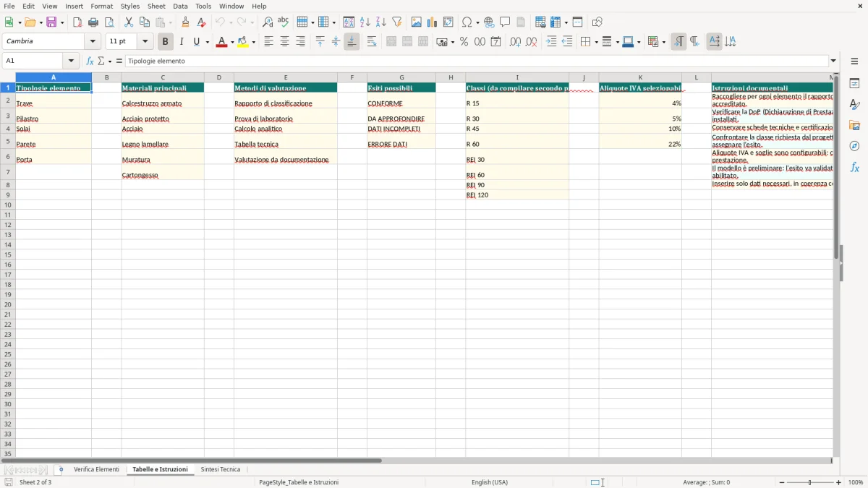868x488 pixels.
Task: Open Sidebar Properties deck
Action: pyautogui.click(x=854, y=84)
